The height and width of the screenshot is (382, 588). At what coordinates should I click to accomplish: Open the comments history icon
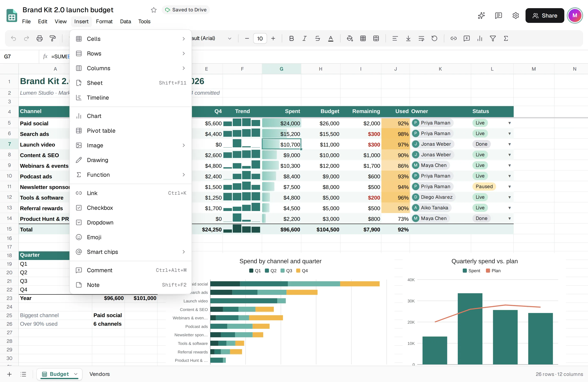498,16
